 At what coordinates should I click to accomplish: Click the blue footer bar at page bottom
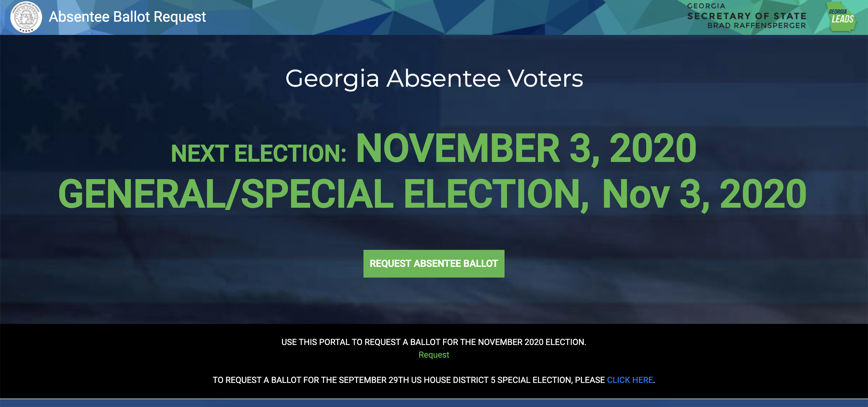coord(434,403)
